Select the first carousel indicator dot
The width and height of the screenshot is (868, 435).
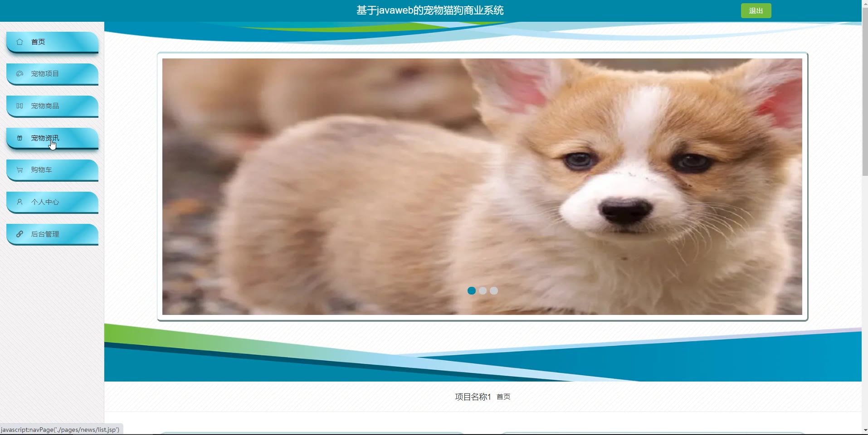coord(472,291)
